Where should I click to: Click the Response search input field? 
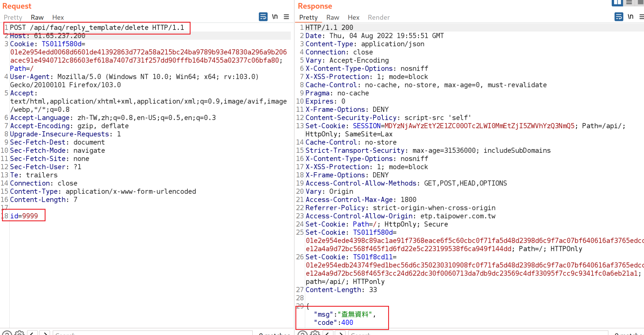point(478,333)
